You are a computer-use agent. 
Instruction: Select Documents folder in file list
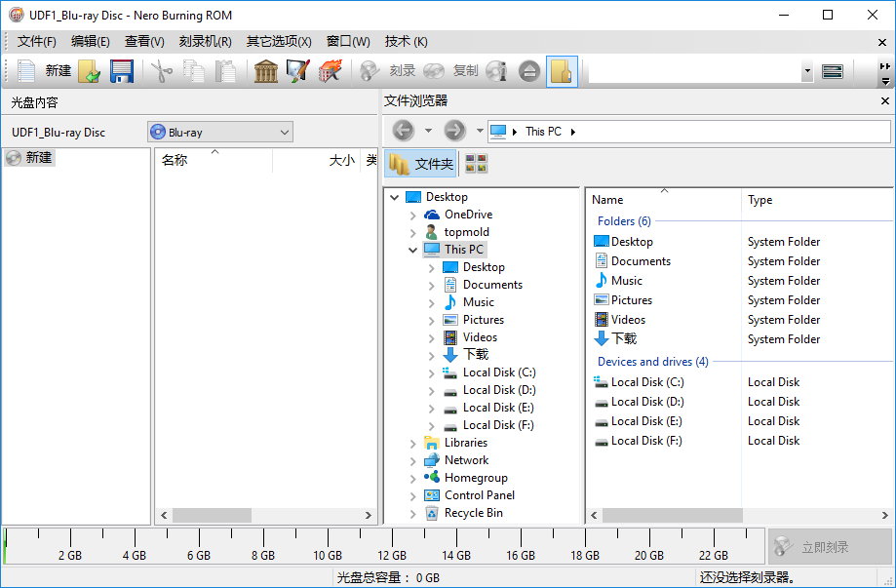pos(641,261)
